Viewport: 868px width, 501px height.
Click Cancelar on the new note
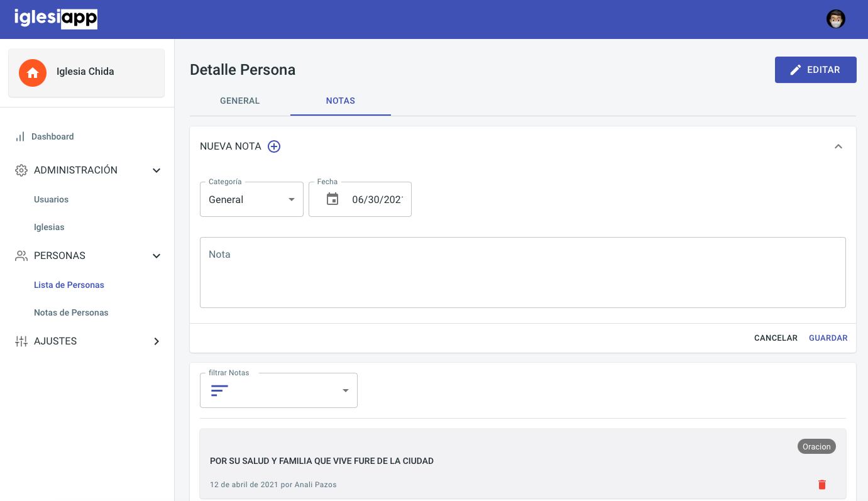(x=776, y=338)
